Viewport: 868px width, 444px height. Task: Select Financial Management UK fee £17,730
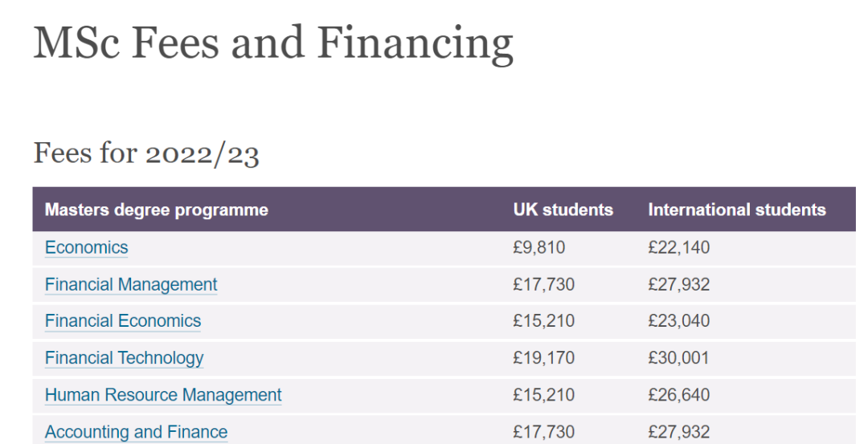(543, 284)
